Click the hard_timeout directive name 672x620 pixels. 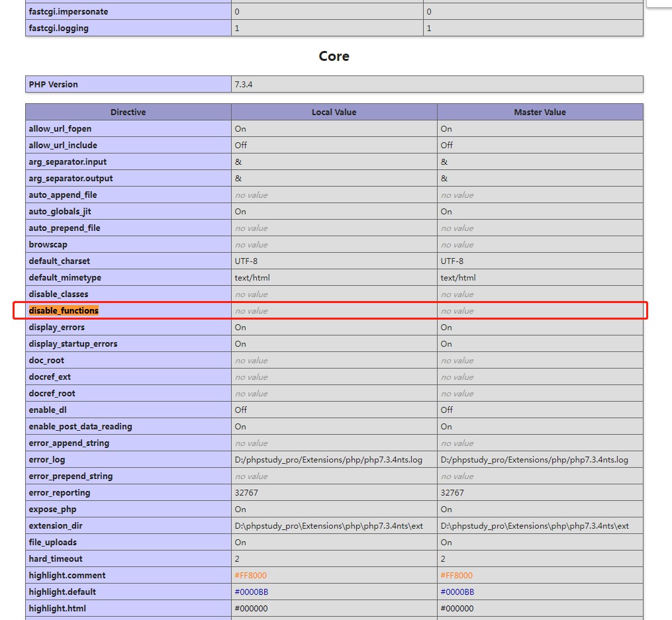point(56,558)
